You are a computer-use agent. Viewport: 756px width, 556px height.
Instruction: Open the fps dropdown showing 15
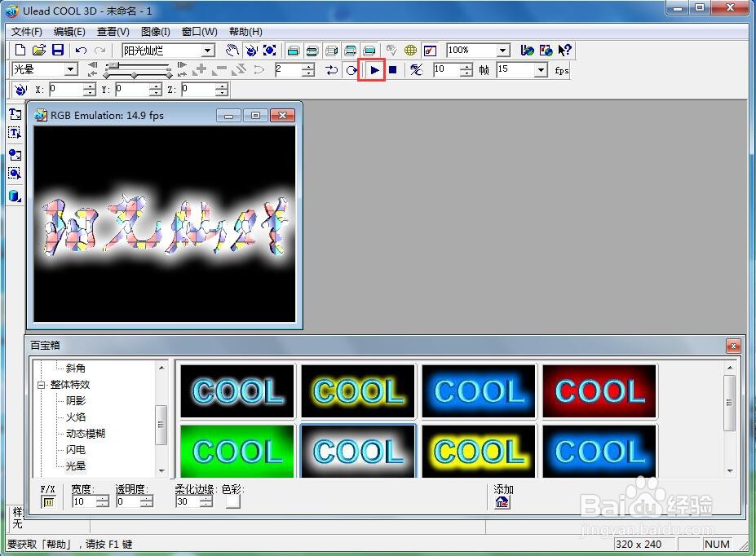(x=541, y=70)
